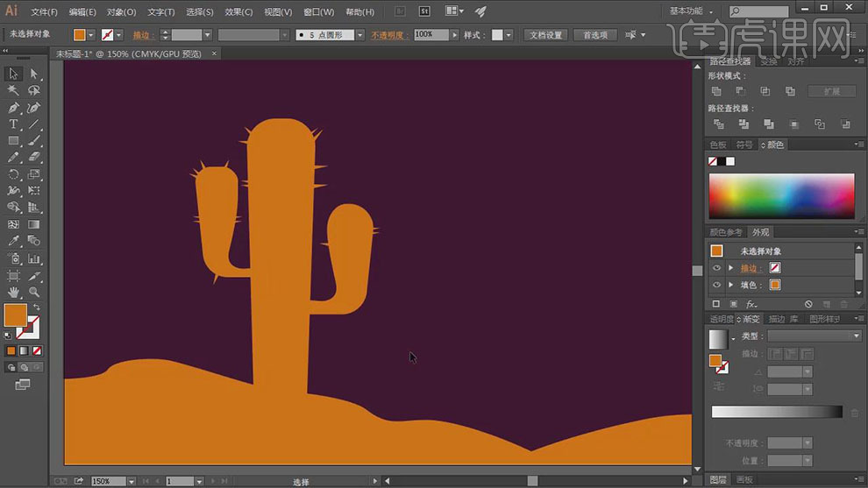Choose the Direct Selection white arrow tool
868x488 pixels.
click(34, 74)
